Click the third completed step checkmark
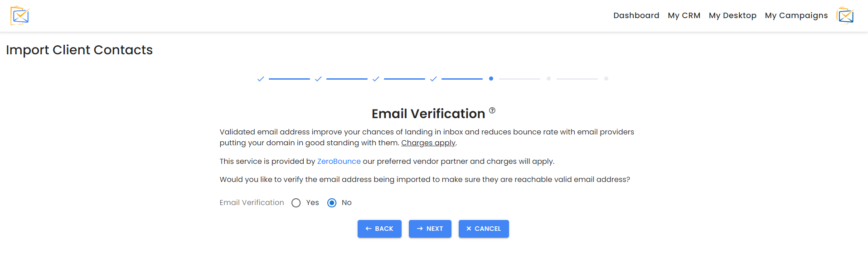Image resolution: width=868 pixels, height=253 pixels. point(376,79)
